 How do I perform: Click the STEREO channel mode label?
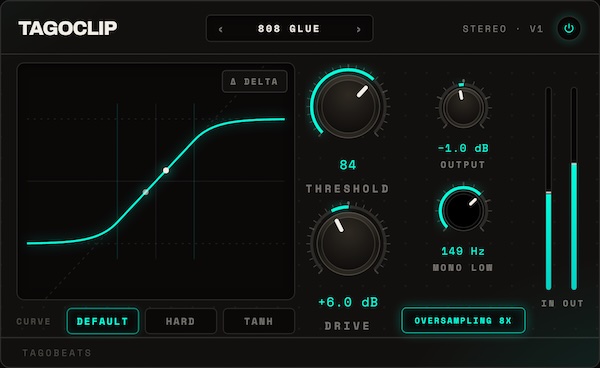click(x=484, y=29)
